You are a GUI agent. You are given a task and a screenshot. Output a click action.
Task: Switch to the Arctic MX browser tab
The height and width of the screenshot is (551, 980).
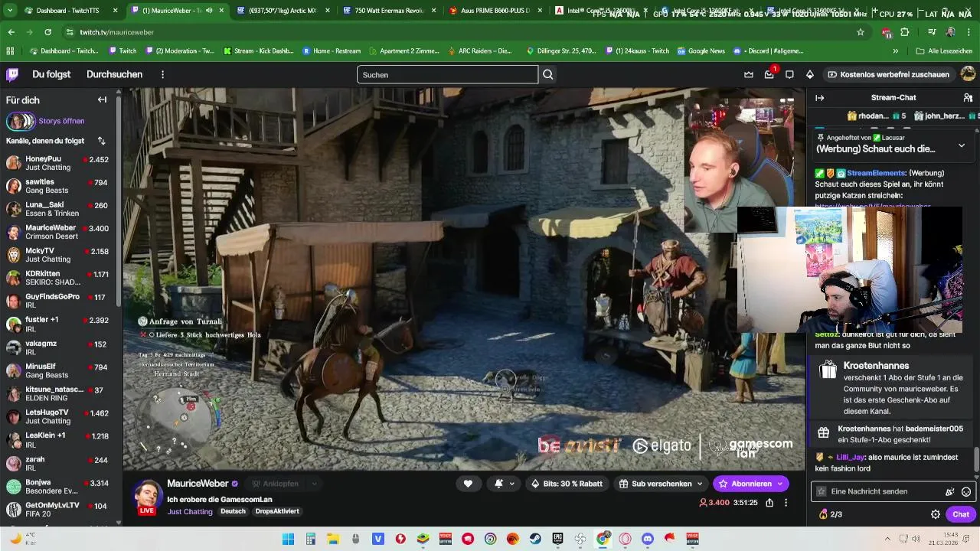pyautogui.click(x=281, y=11)
